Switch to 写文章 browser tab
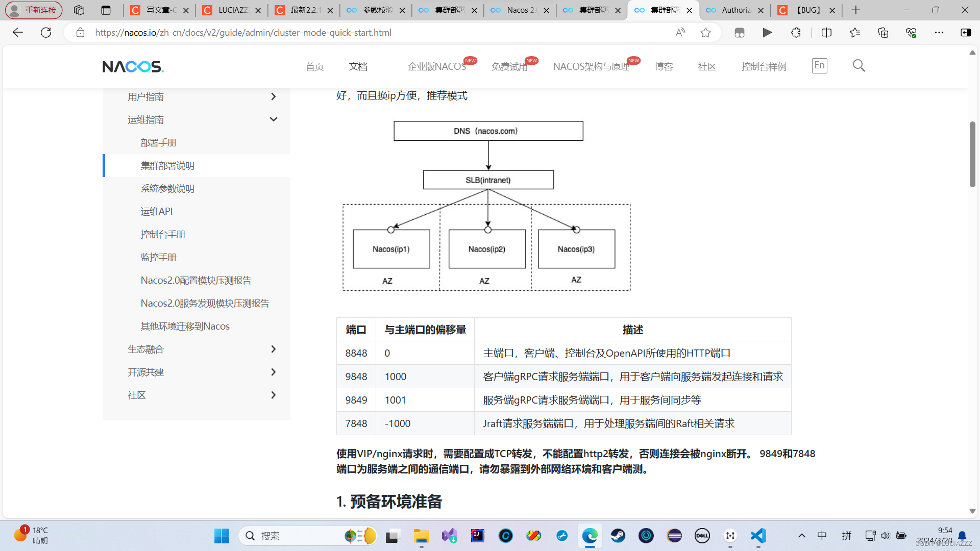The height and width of the screenshot is (551, 980). (x=158, y=10)
